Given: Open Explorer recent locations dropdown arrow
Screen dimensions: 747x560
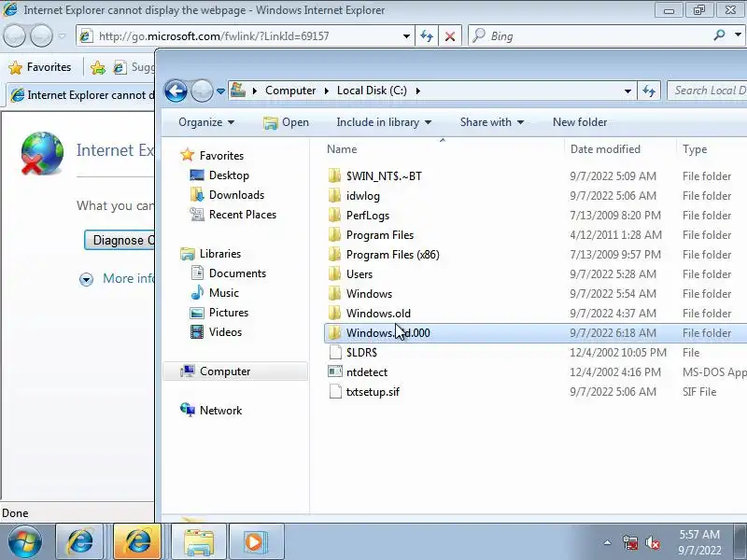Looking at the screenshot, I should point(220,91).
